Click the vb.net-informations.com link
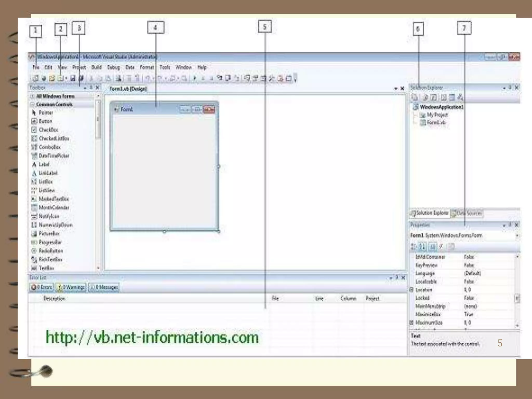The height and width of the screenshot is (399, 532). click(152, 337)
